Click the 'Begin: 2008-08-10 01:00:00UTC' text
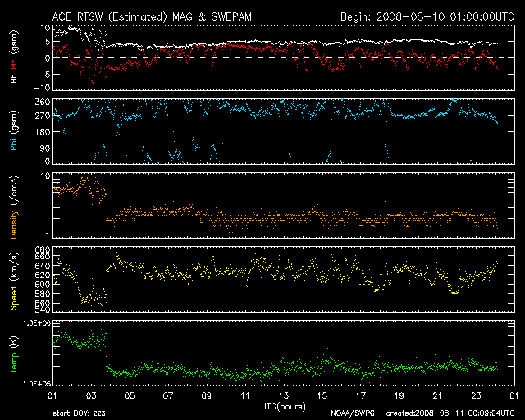 coord(427,16)
